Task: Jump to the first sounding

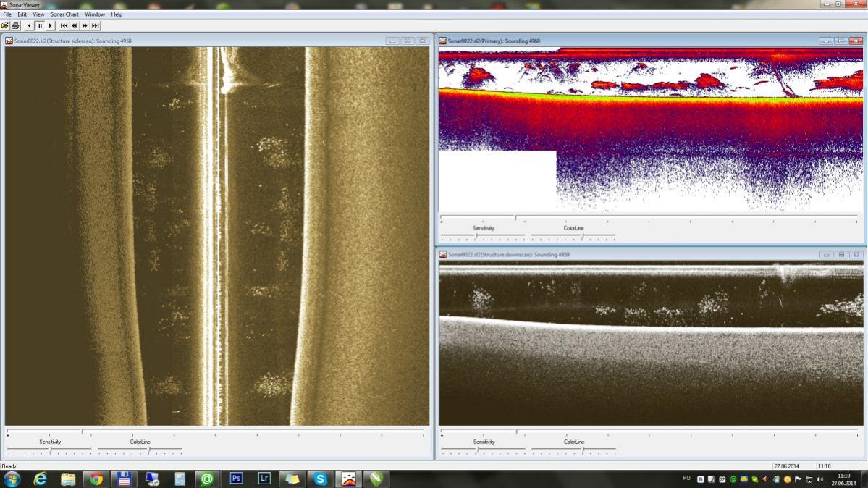Action: [64, 25]
